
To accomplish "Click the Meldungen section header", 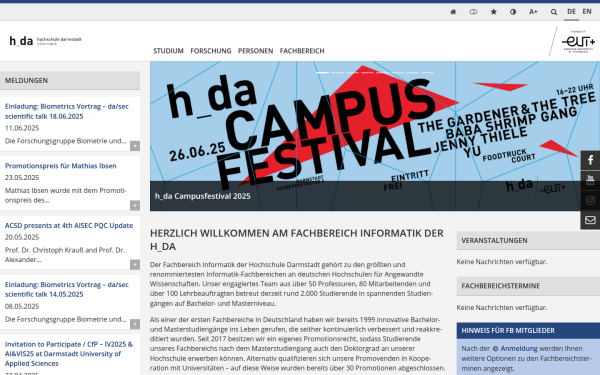I will (x=70, y=81).
